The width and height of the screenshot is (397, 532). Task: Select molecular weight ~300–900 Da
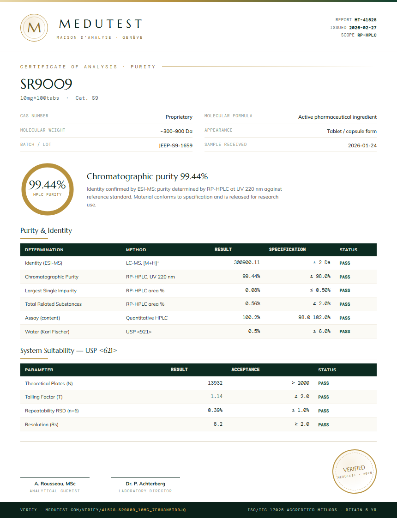(176, 131)
